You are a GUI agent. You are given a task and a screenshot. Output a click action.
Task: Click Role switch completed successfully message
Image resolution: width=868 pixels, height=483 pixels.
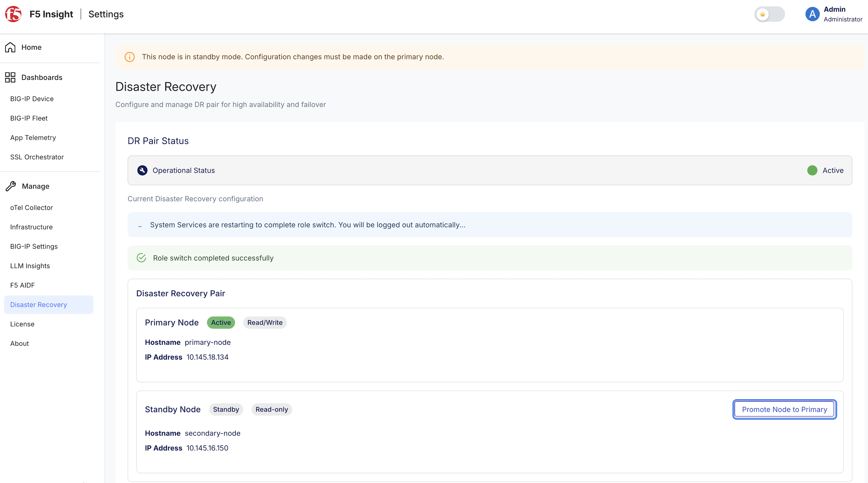pos(213,258)
